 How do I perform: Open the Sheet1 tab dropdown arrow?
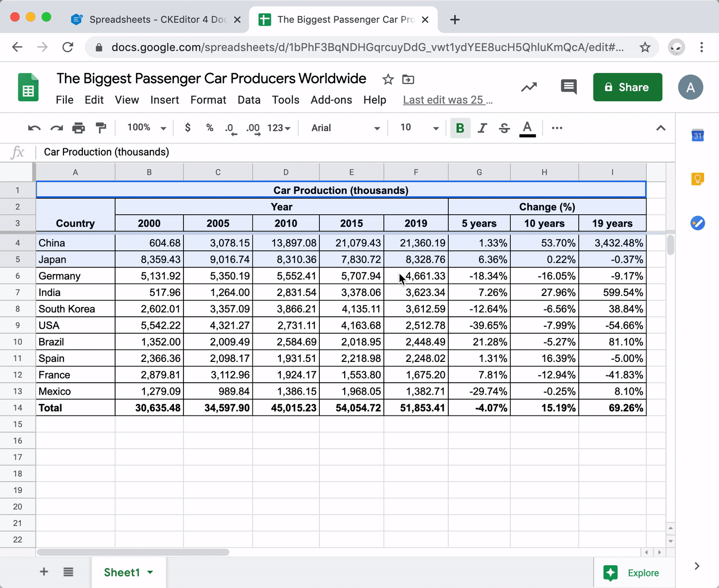(x=150, y=572)
